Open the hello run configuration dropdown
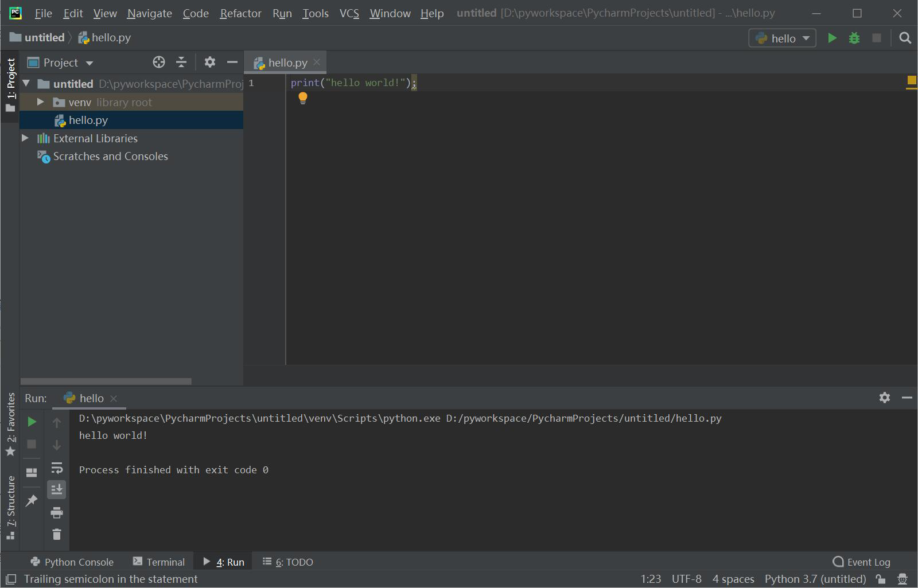The width and height of the screenshot is (918, 588). pyautogui.click(x=806, y=38)
